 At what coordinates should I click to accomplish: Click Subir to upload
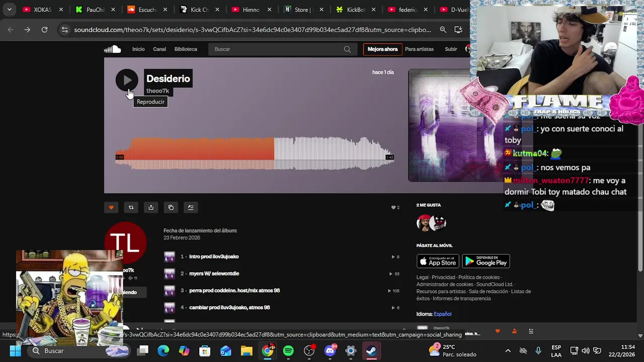(x=451, y=49)
